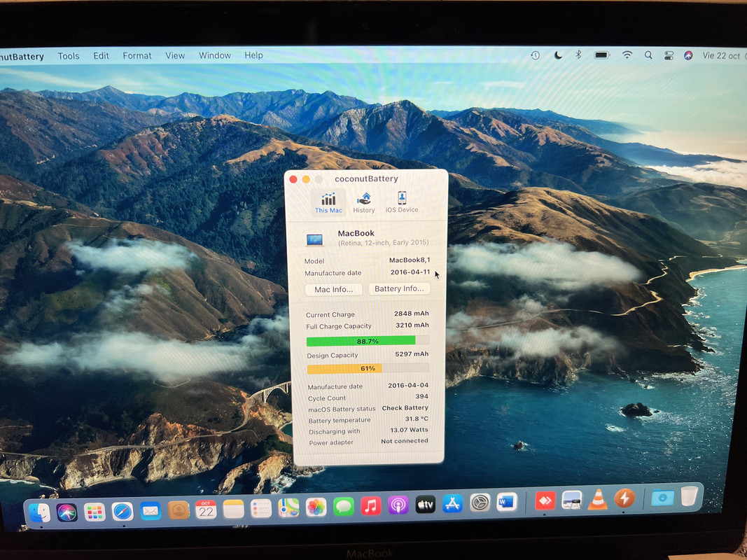Open the Tools menu
The height and width of the screenshot is (560, 747).
point(69,56)
